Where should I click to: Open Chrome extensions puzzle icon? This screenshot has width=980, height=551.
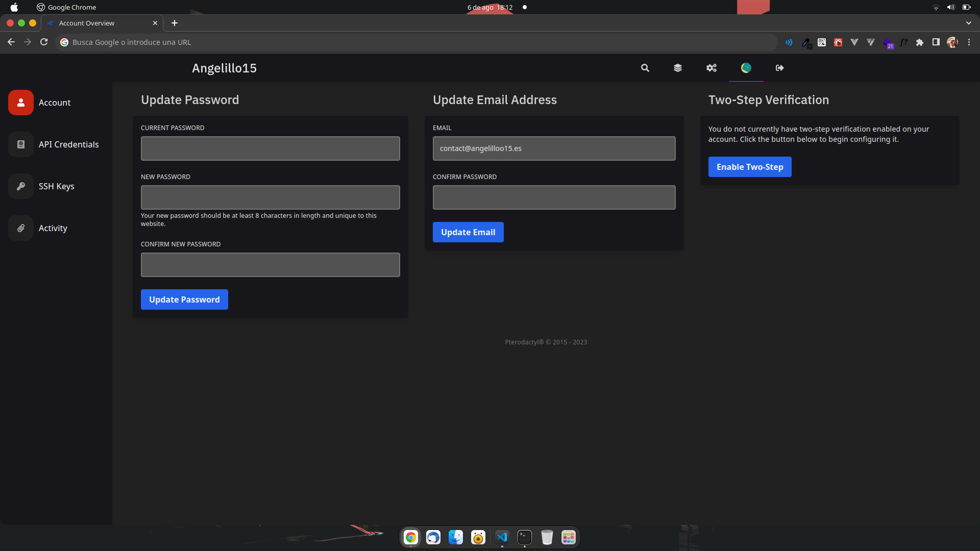pyautogui.click(x=920, y=42)
